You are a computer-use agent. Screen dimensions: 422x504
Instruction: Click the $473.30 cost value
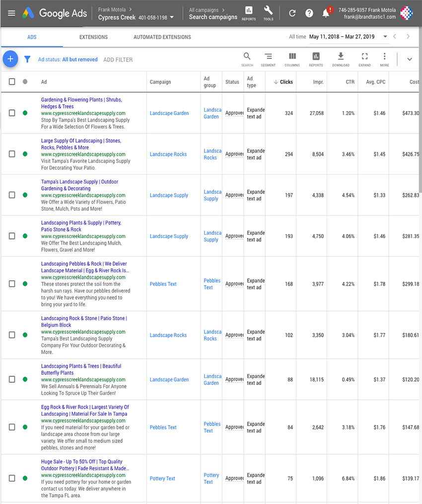(411, 113)
